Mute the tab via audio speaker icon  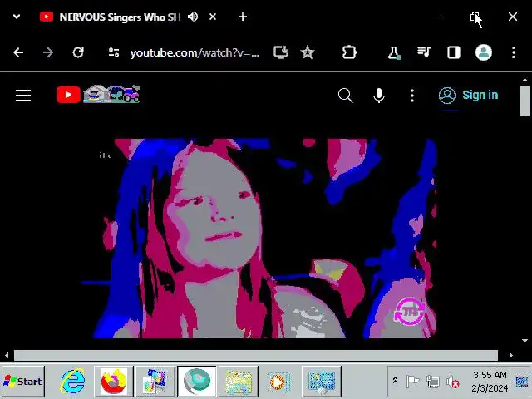coord(193,17)
